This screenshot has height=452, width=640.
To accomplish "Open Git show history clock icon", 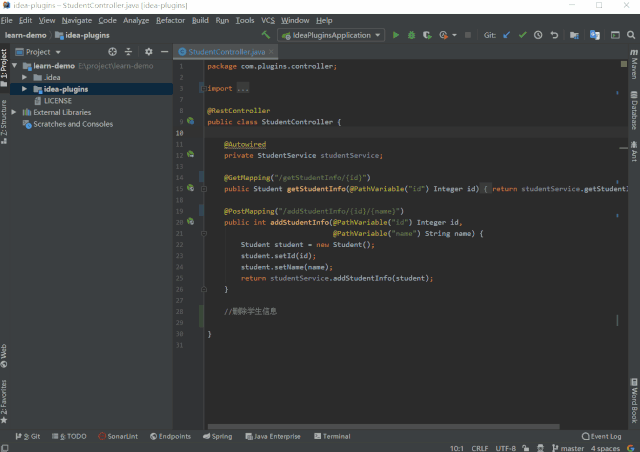I will click(538, 35).
